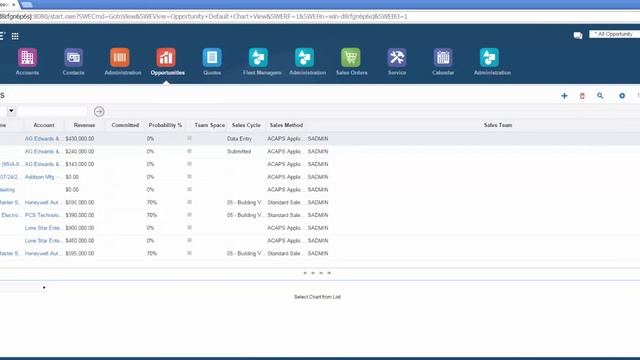Select '70%' probability in PCS Technolo row
Screen dimensions: 640x360
click(x=152, y=215)
